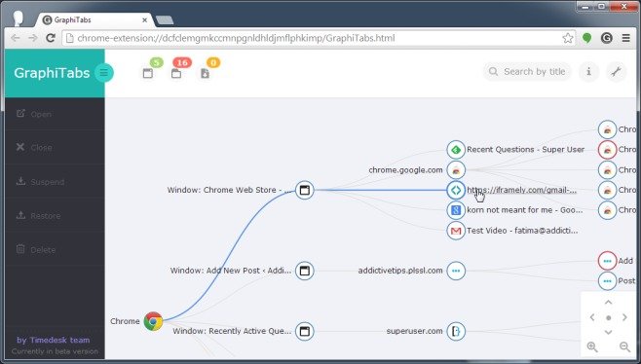Click the Chrome root node icon
641x364 pixels.
[x=153, y=321]
